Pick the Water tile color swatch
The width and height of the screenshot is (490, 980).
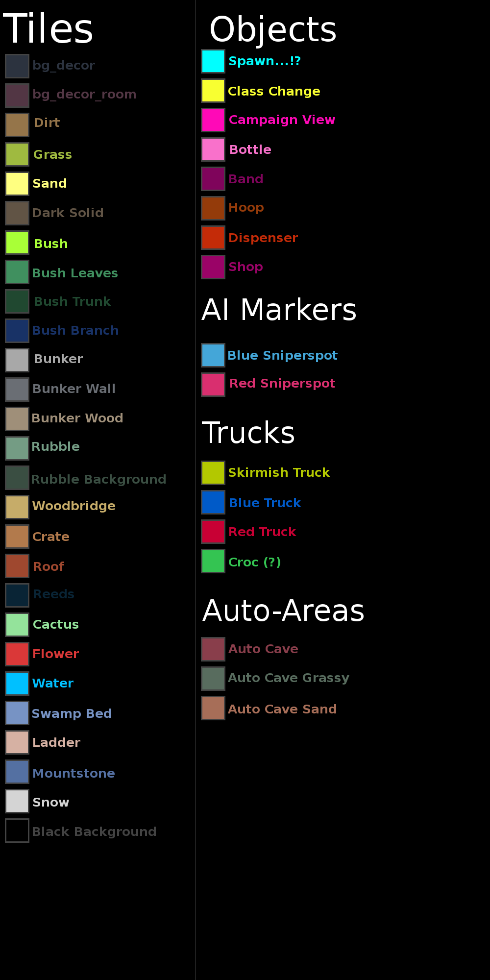click(x=17, y=684)
